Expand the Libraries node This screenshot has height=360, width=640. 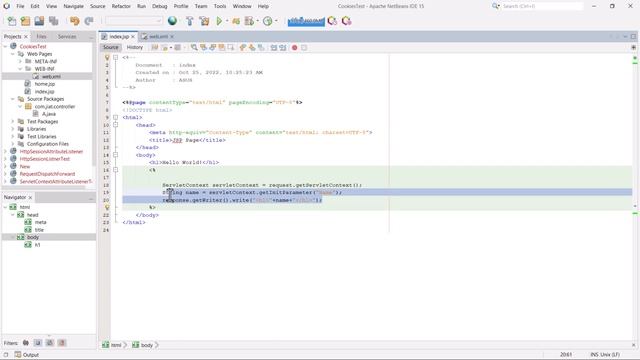pos(13,129)
